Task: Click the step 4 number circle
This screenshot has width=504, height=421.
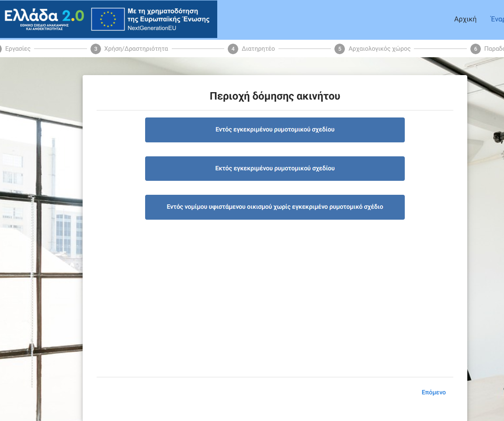Action: click(x=233, y=49)
